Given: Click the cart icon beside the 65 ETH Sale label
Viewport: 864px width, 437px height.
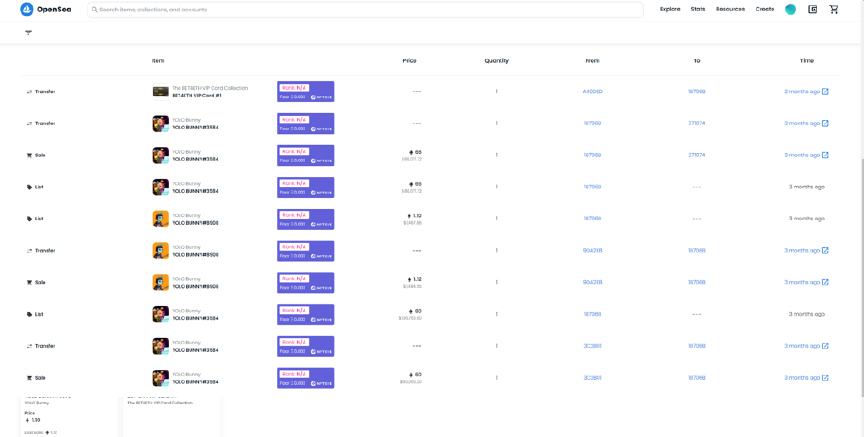Looking at the screenshot, I should [29, 155].
